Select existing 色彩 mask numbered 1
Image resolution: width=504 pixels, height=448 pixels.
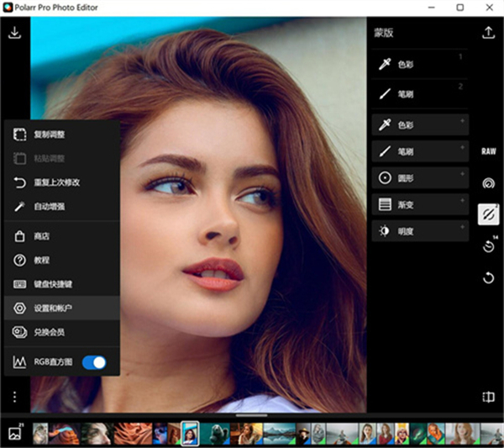pyautogui.click(x=419, y=65)
